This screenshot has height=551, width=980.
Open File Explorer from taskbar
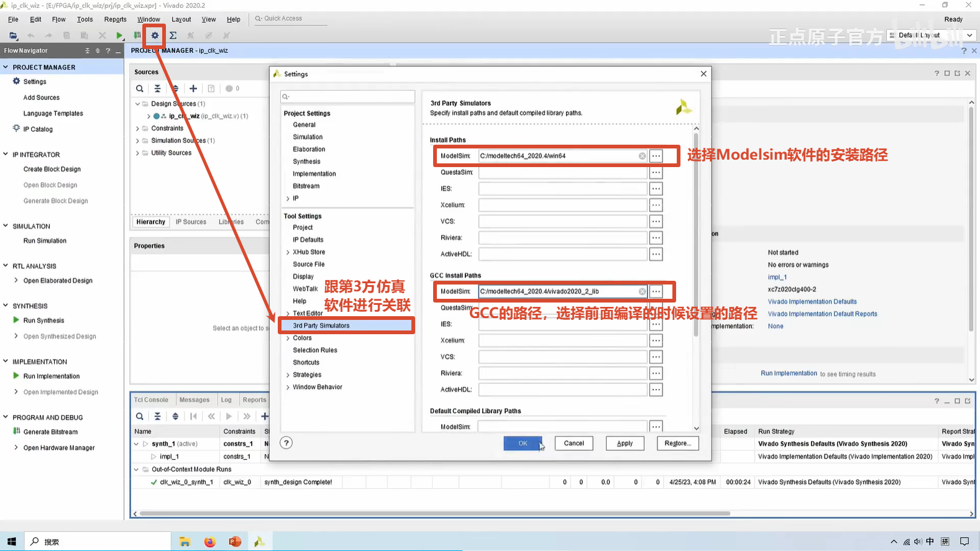185,542
